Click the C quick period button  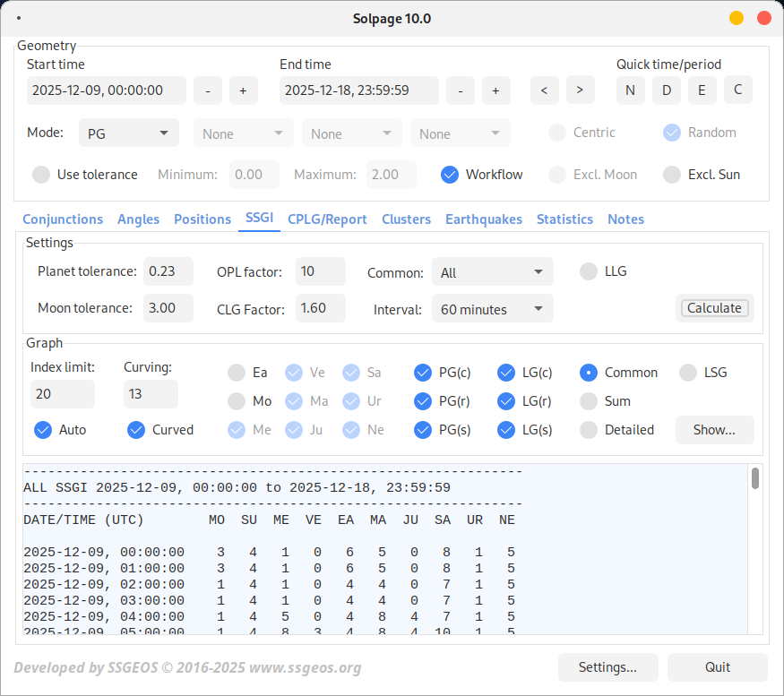738,90
